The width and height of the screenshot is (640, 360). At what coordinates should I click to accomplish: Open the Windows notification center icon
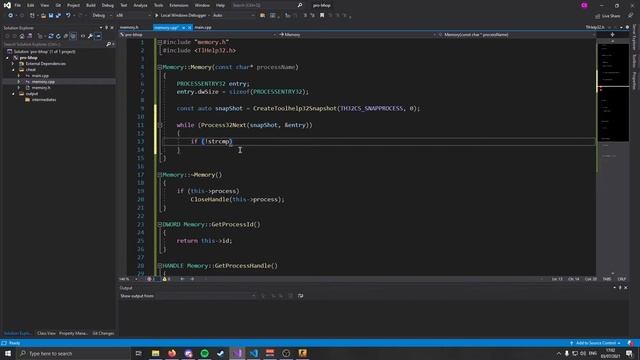[629, 353]
